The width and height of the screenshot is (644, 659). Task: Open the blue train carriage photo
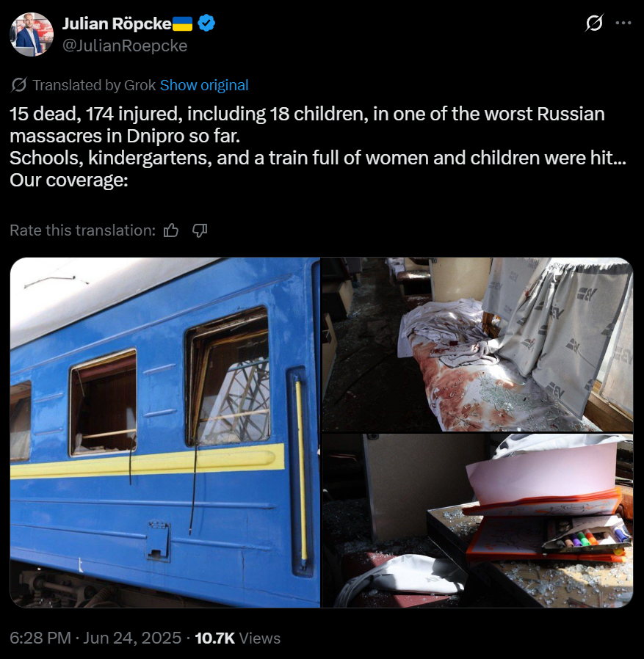pyautogui.click(x=165, y=432)
